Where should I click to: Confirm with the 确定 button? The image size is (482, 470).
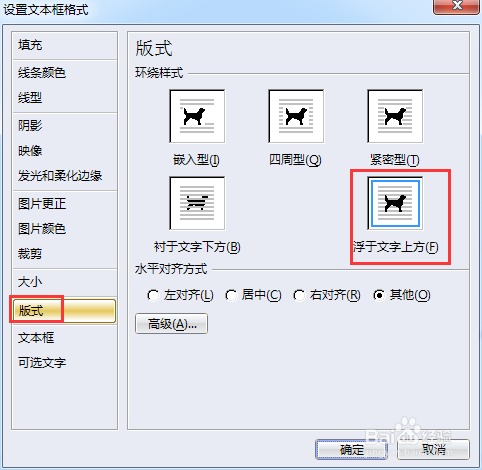pos(351,450)
